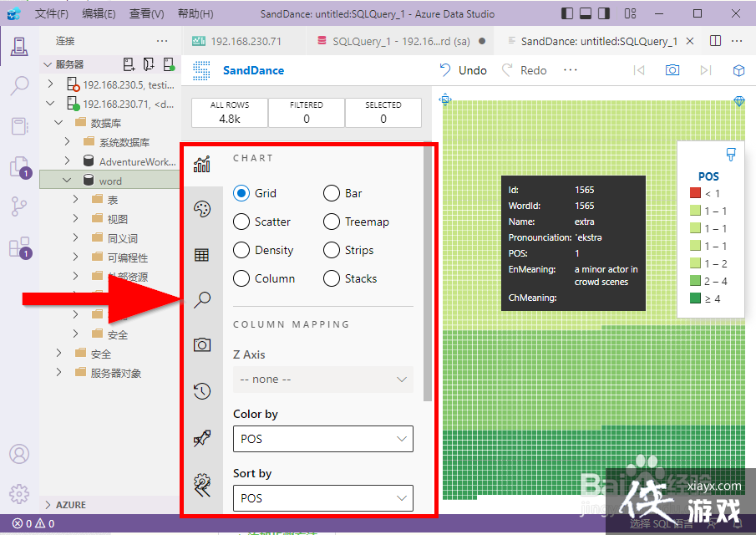Click the red color swatch in POS legend
The image size is (756, 535).
coord(694,193)
